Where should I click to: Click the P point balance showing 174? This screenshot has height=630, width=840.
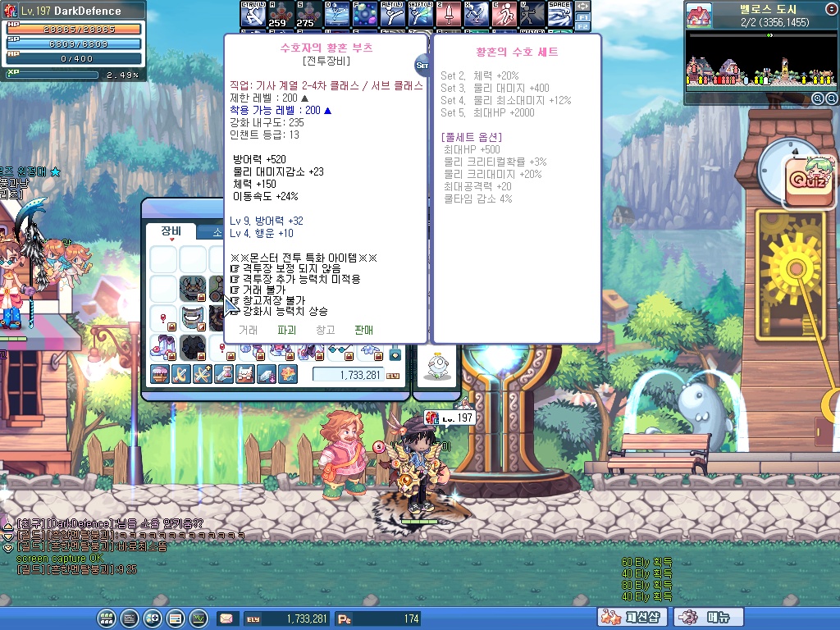click(378, 619)
